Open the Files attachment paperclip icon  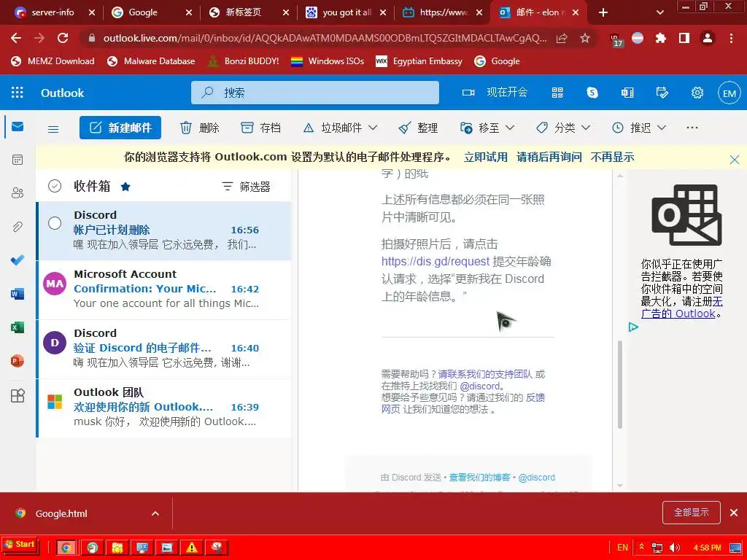[18, 227]
